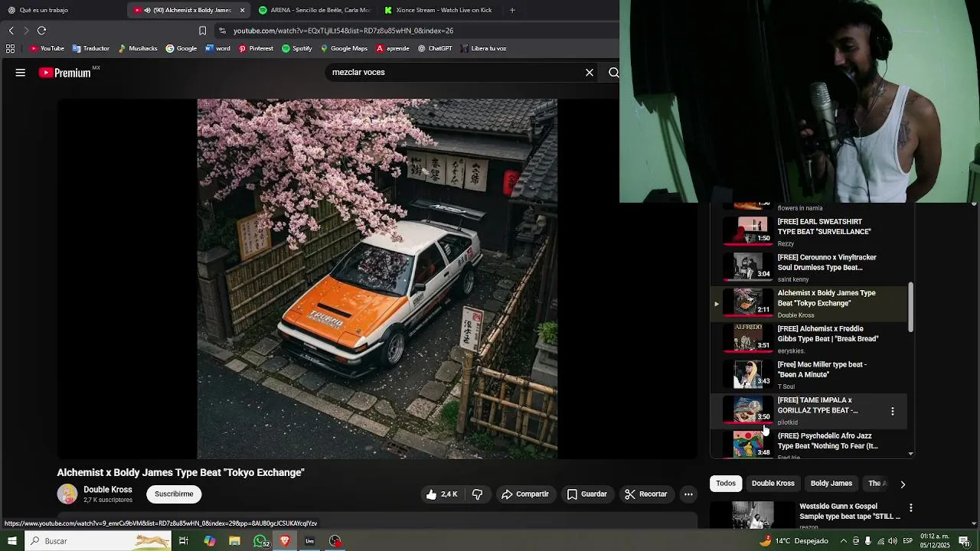Open the Double Kross channel name link
This screenshot has height=551, width=980.
(x=108, y=490)
